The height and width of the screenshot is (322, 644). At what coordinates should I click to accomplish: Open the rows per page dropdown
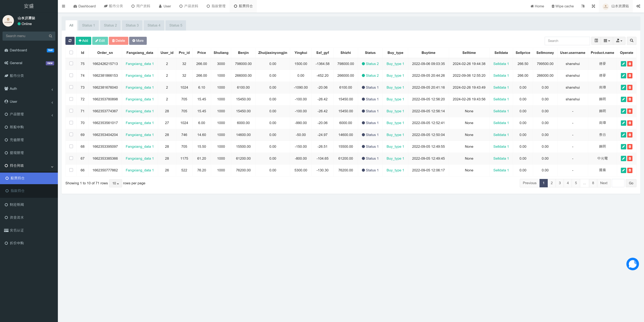tap(116, 183)
